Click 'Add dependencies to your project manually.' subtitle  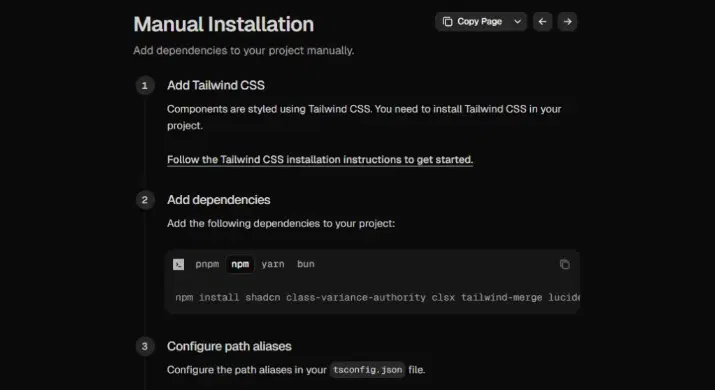pyautogui.click(x=244, y=50)
